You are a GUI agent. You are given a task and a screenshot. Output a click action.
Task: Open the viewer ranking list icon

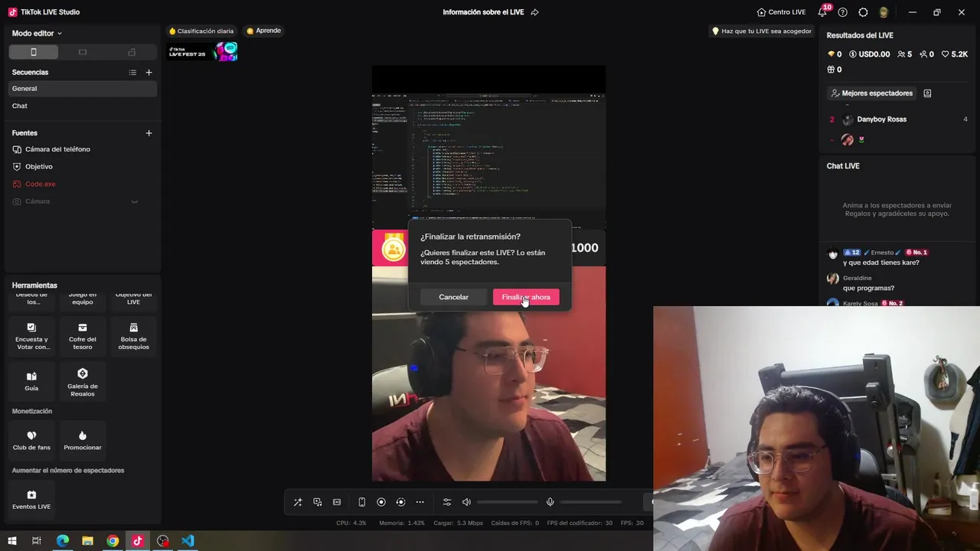[x=927, y=93]
